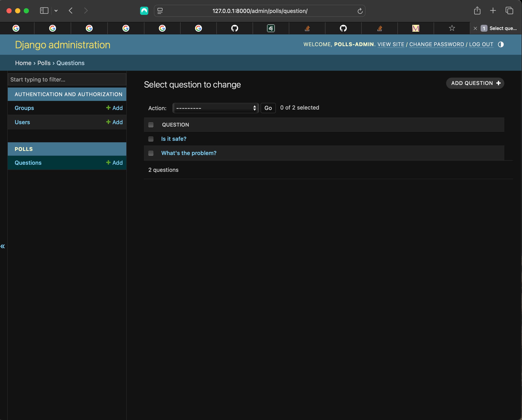Add a new Group via plus Add
522x420 pixels.
(114, 108)
